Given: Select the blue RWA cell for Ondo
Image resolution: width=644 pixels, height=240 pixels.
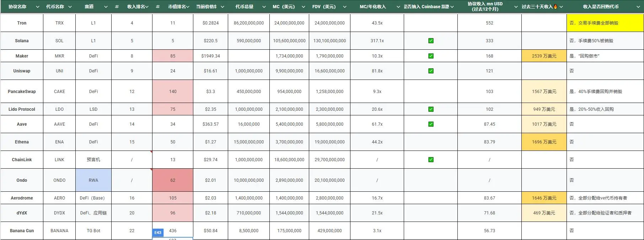Looking at the screenshot, I should (x=93, y=180).
